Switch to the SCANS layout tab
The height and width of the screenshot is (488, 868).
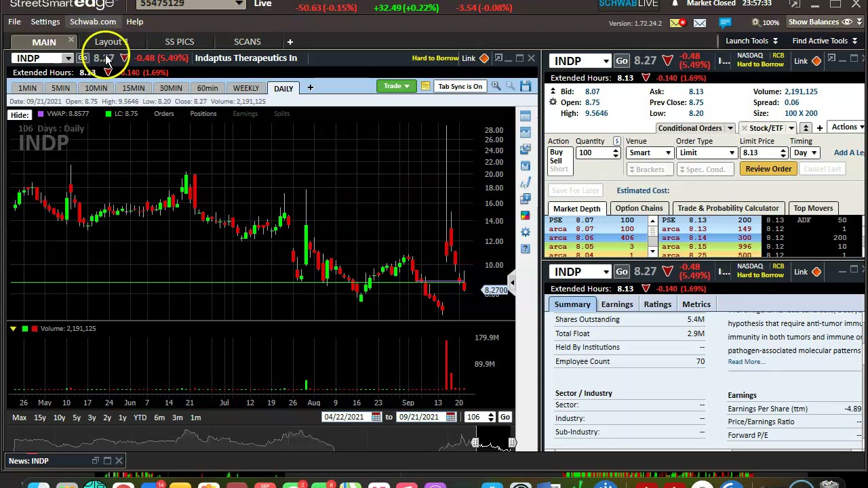point(248,42)
